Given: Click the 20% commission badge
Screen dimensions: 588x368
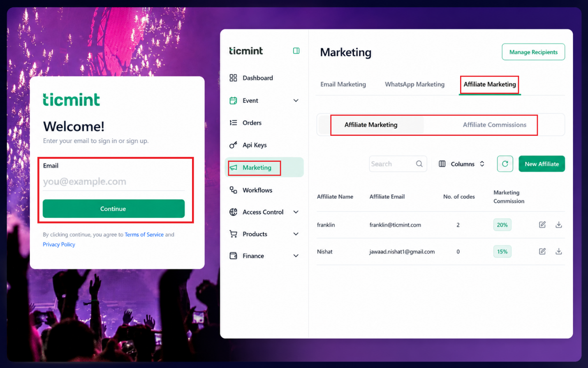Looking at the screenshot, I should point(502,225).
